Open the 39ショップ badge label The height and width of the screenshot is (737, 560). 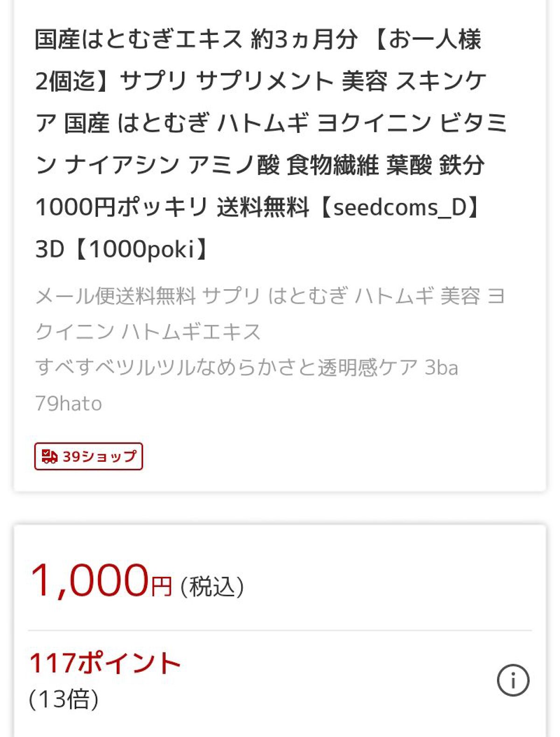99,456
